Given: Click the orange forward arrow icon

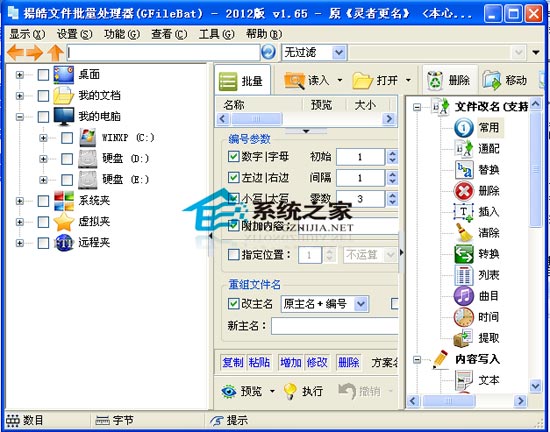Looking at the screenshot, I should 35,53.
